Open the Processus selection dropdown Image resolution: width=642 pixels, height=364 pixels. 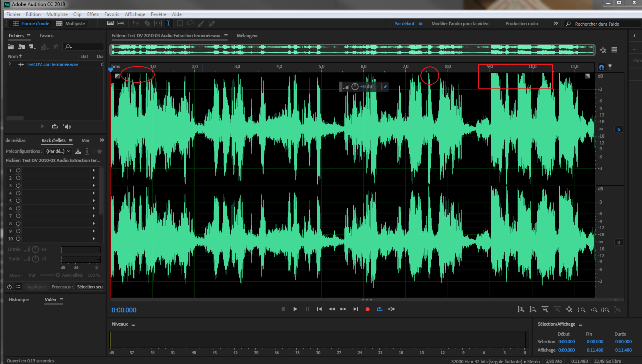90,287
